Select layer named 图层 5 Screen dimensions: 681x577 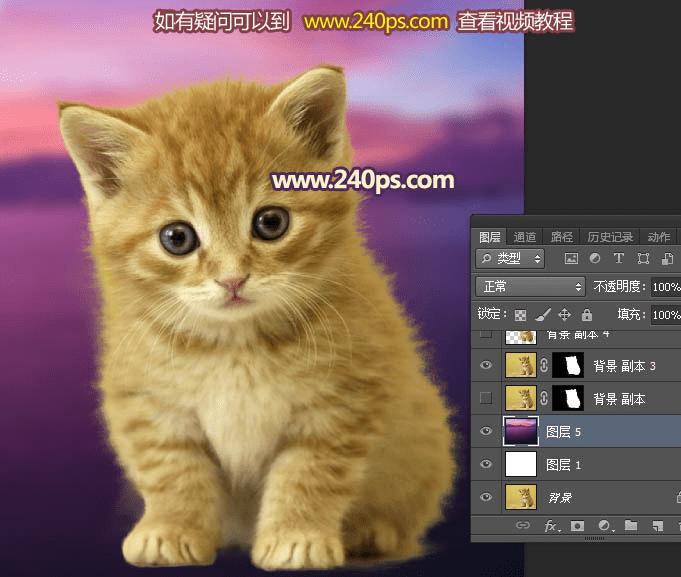click(563, 432)
